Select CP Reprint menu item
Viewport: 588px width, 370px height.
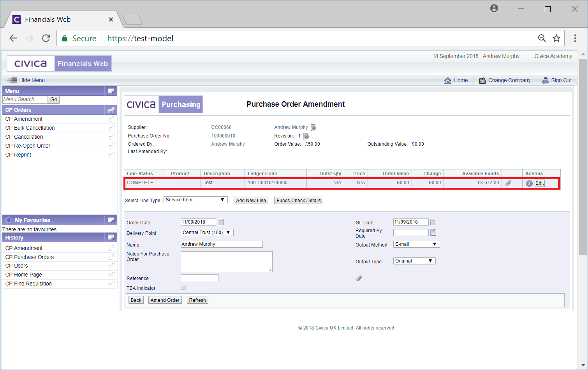[18, 155]
